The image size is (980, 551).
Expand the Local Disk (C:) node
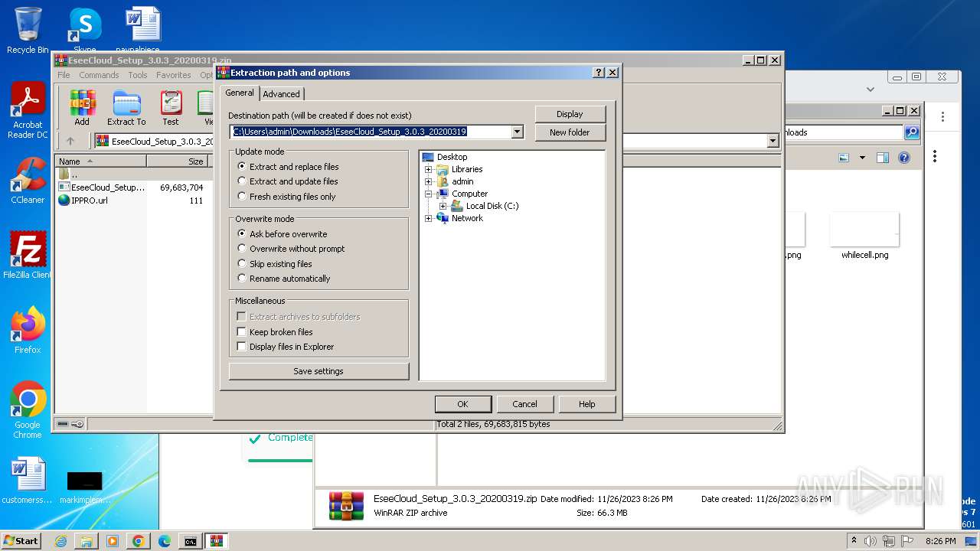point(443,206)
